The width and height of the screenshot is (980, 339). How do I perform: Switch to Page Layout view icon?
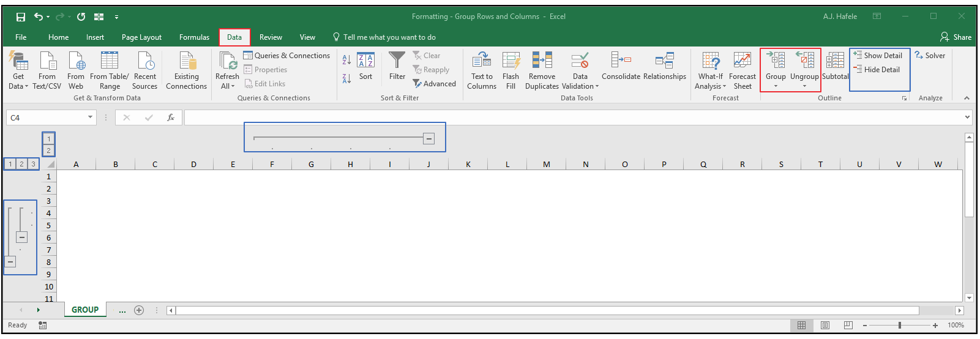[x=825, y=325]
